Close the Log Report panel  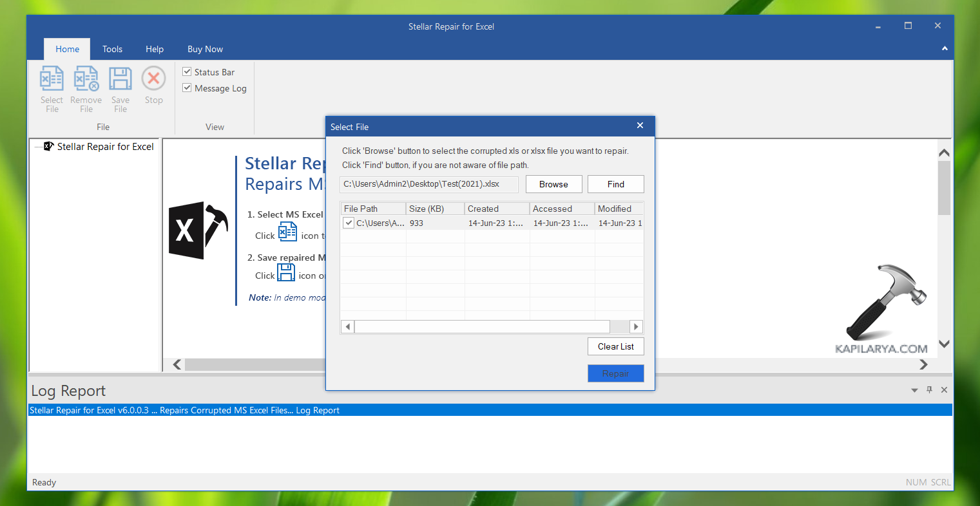(x=944, y=390)
